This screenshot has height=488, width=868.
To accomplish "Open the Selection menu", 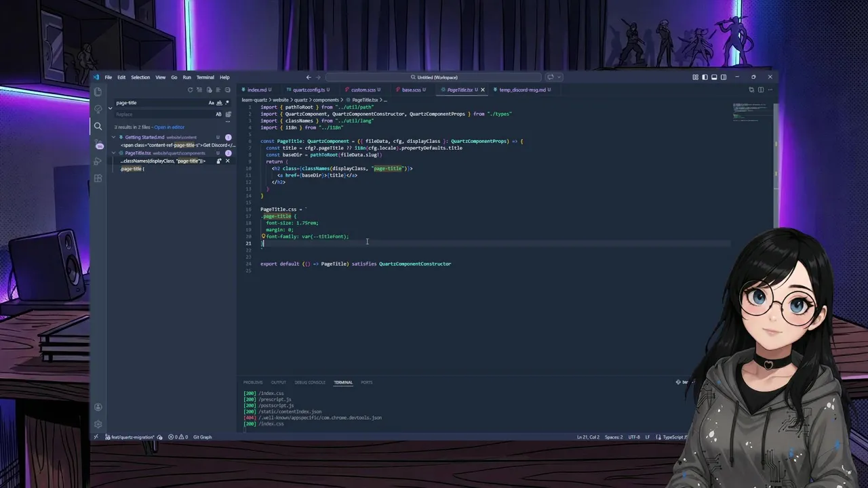I will pos(140,77).
